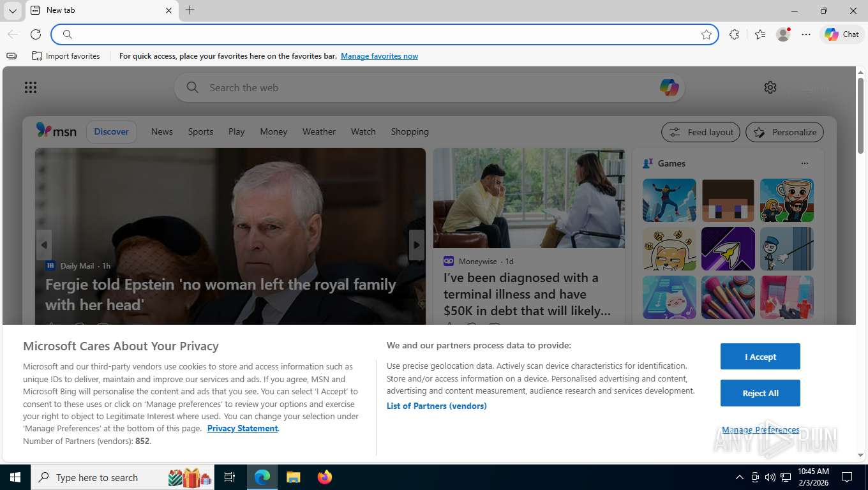868x490 pixels.
Task: Open the notification center icon
Action: 847,477
